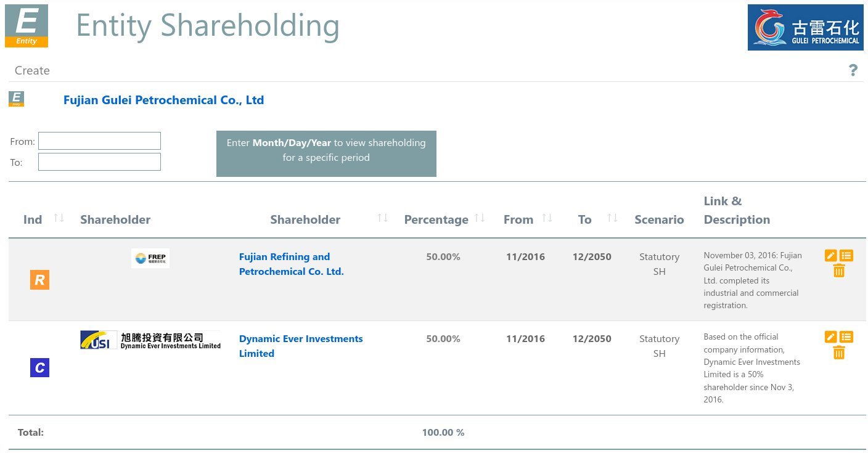
Task: Click the orange R indicator badge
Action: tap(39, 280)
